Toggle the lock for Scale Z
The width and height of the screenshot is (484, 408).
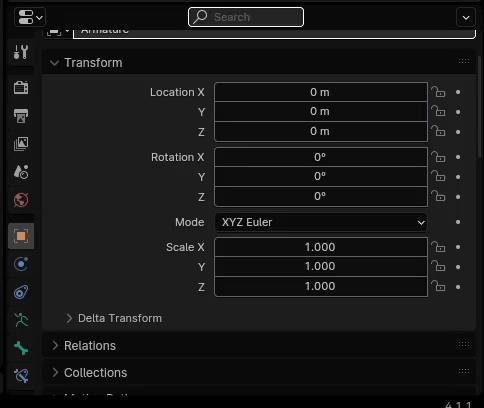coord(438,286)
